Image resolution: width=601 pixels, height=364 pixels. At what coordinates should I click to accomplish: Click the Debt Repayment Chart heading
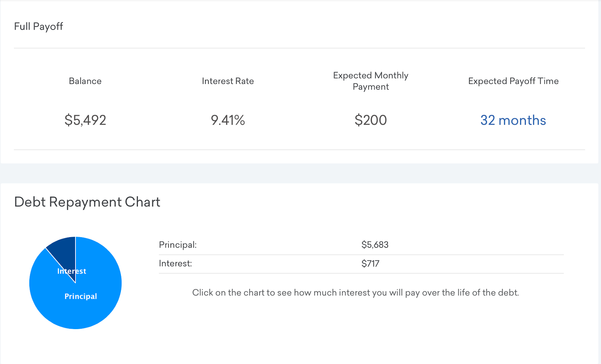(87, 202)
